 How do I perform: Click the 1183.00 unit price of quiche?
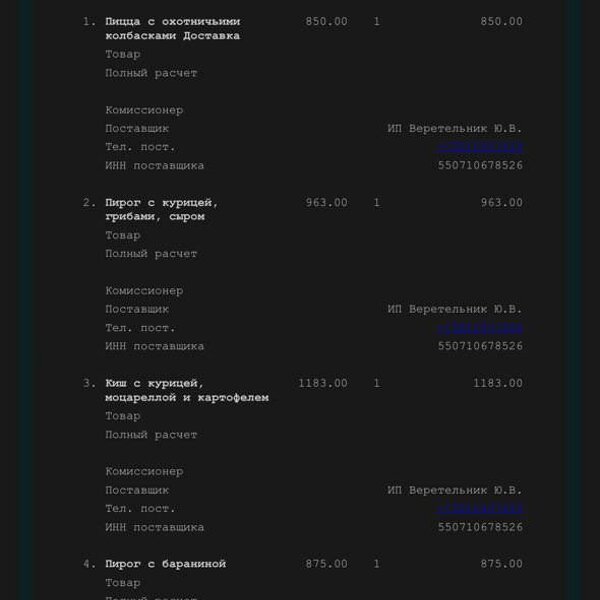click(x=323, y=383)
